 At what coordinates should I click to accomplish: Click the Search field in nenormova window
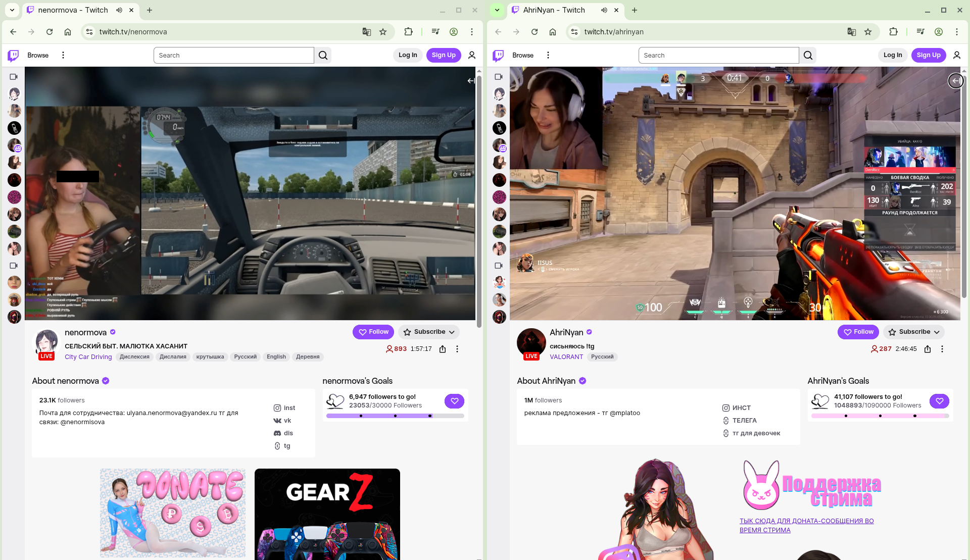(x=233, y=55)
